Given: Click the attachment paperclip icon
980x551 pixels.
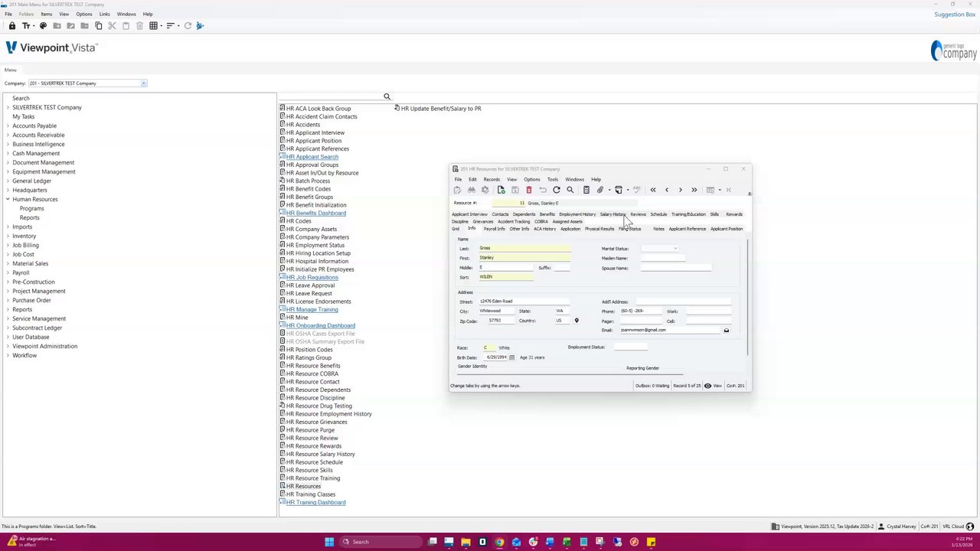Looking at the screenshot, I should pos(600,190).
